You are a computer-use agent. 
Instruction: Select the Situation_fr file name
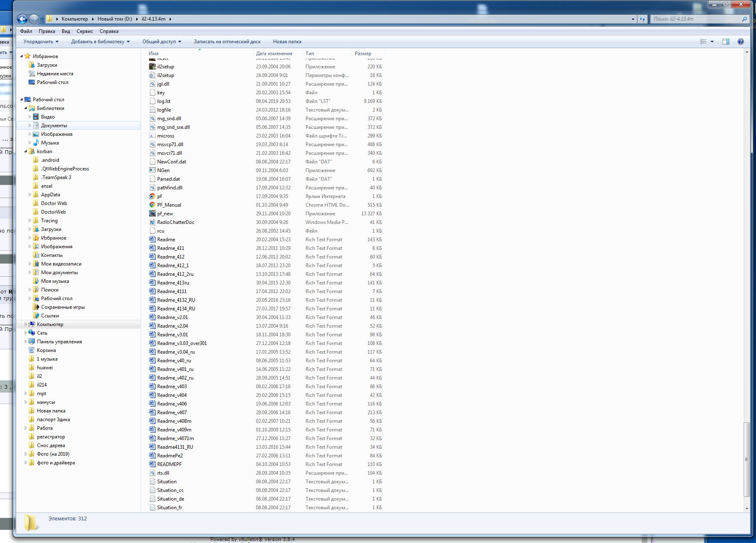point(170,508)
